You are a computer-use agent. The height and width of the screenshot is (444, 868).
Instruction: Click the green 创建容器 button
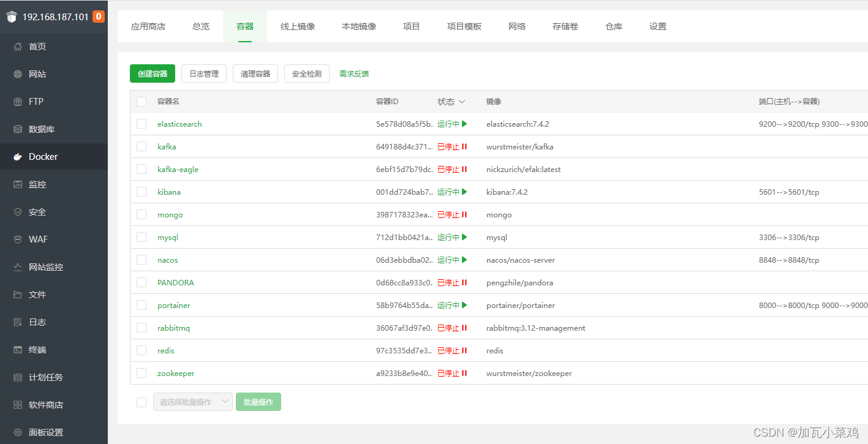[x=153, y=73]
